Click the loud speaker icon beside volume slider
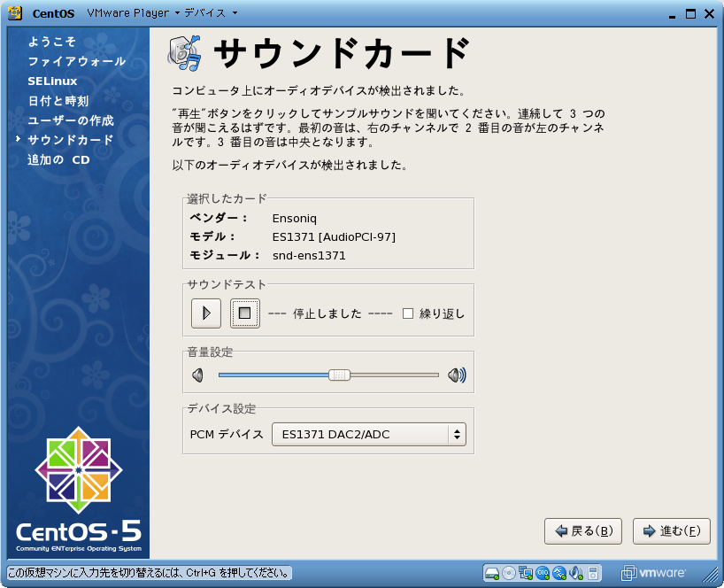This screenshot has width=724, height=588. point(457,375)
